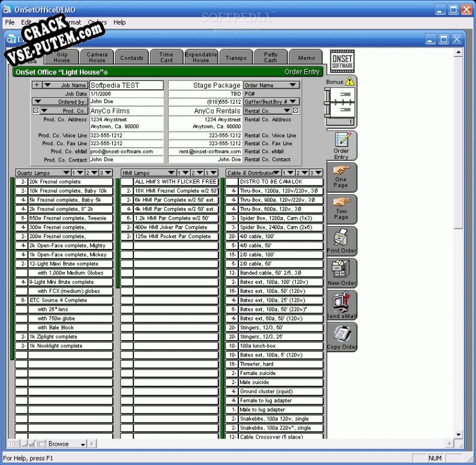The height and width of the screenshot is (465, 476).
Task: Click the OnSet Software film logo
Action: 342,61
